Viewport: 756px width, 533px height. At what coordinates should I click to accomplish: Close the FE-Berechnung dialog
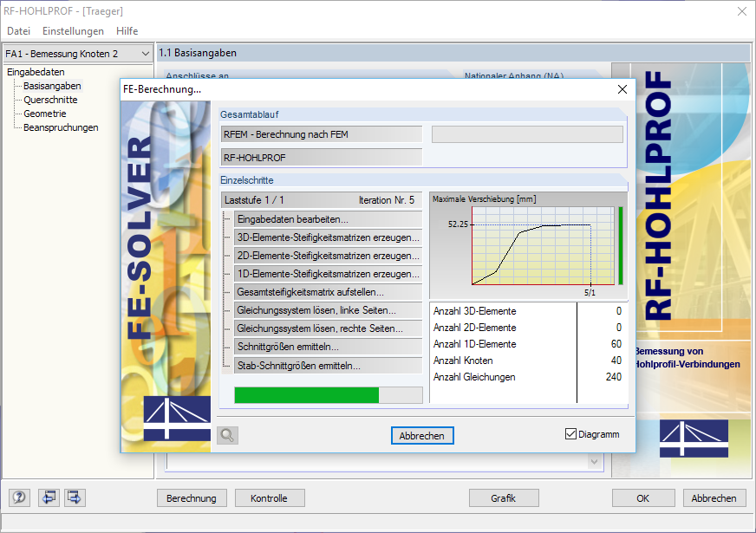coord(622,89)
